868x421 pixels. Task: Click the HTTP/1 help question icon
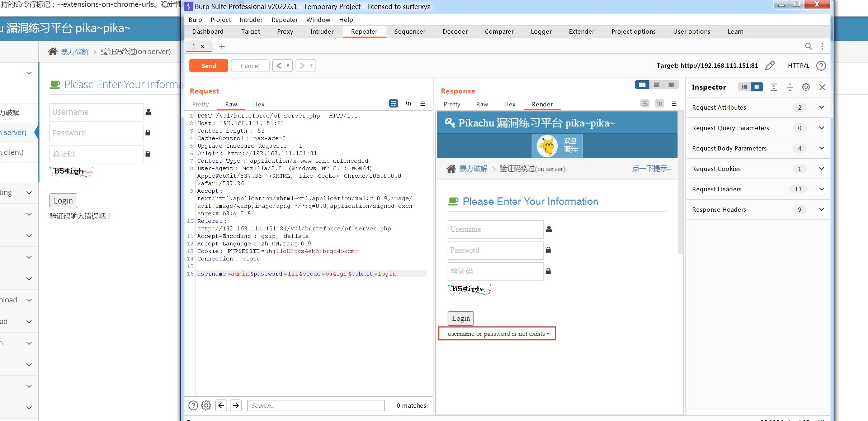coord(821,66)
